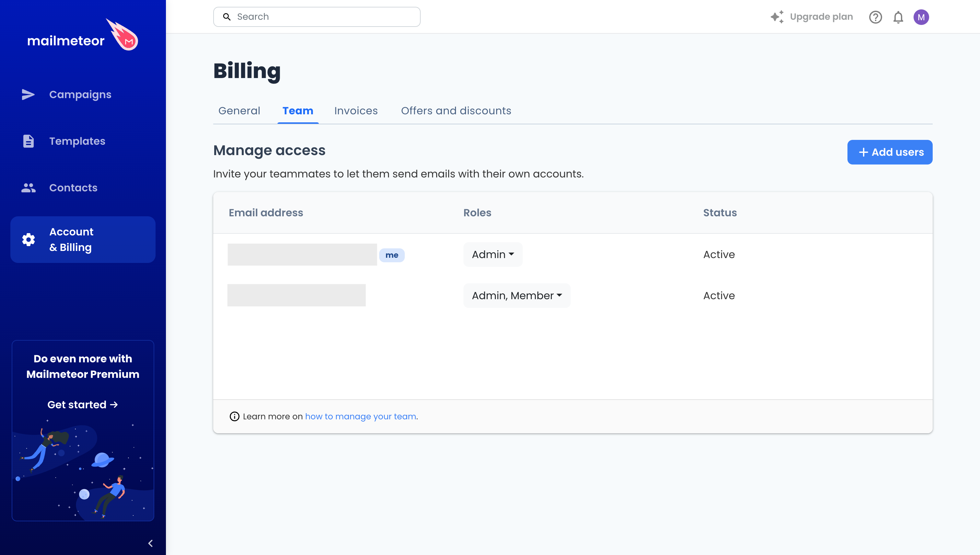980x555 pixels.
Task: Click the Account & Billing gear icon
Action: 28,239
